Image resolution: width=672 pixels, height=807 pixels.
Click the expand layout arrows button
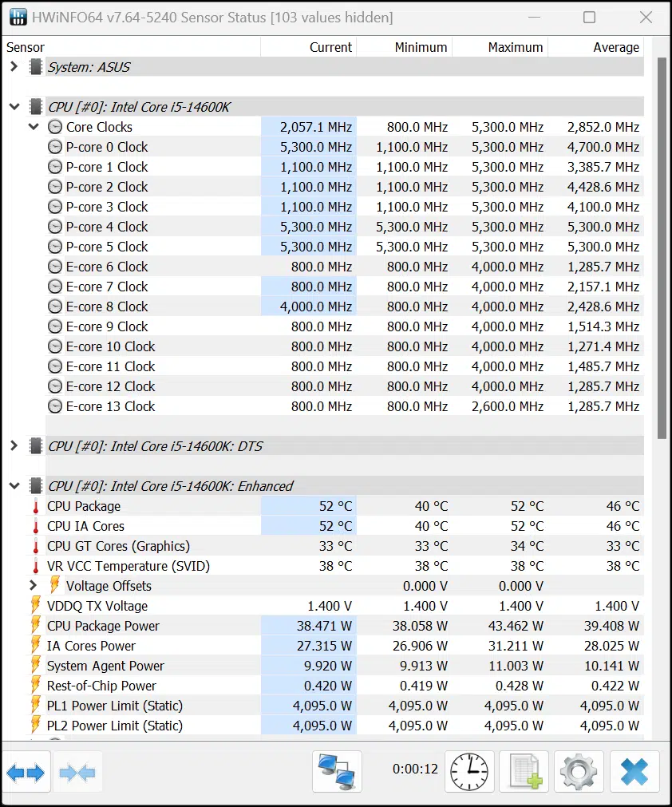click(26, 772)
